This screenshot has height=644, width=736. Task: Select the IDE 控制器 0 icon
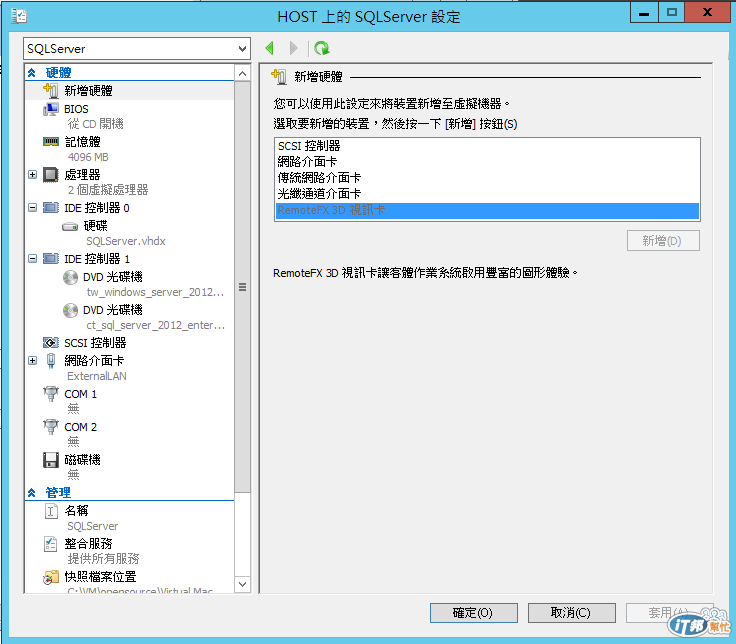pos(51,207)
